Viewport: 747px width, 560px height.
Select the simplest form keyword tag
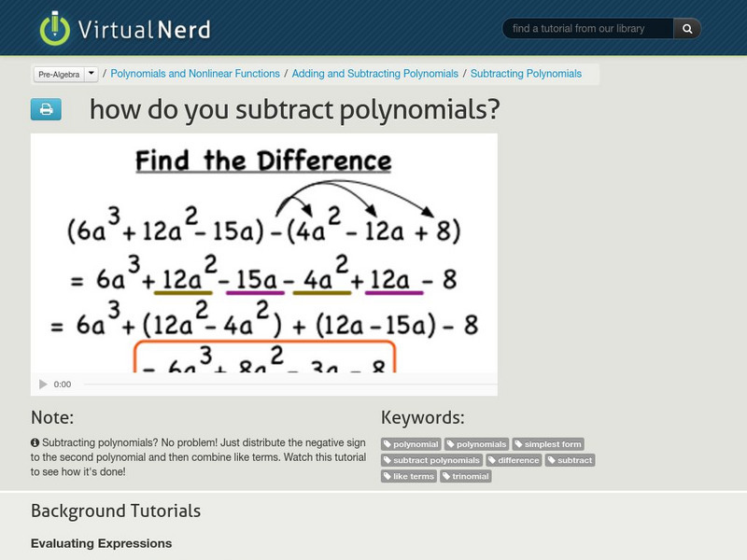coord(548,444)
